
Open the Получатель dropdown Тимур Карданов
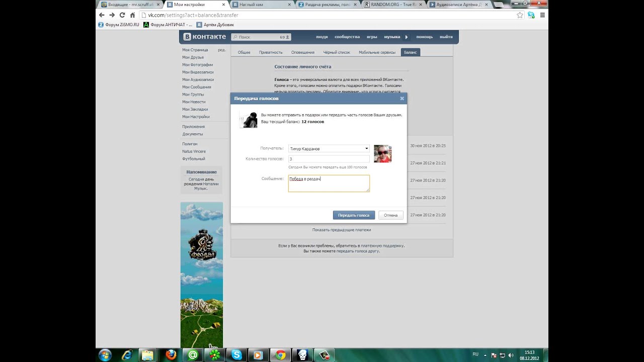(x=329, y=148)
